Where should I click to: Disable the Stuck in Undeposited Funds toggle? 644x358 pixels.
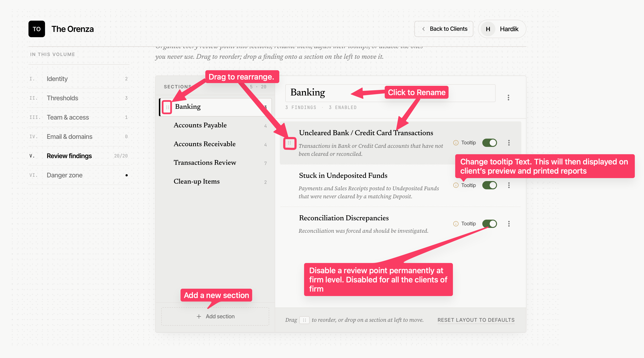tap(489, 185)
